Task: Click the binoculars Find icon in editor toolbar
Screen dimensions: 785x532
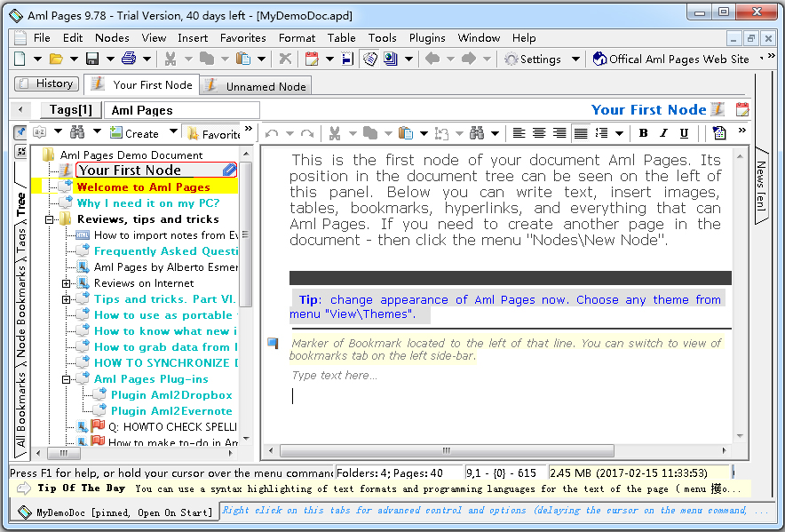Action: [477, 133]
